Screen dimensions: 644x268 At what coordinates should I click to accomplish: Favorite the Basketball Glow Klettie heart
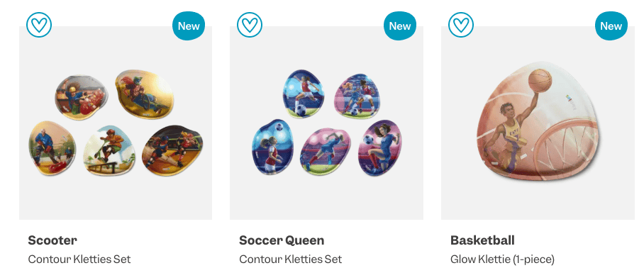(x=461, y=25)
